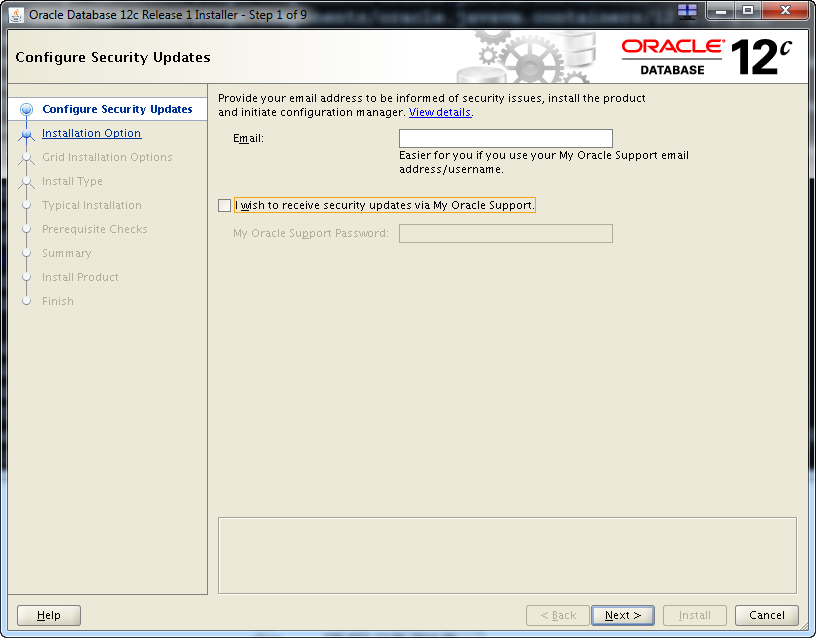
Task: Click the Java installer icon in title bar
Action: click(16, 15)
